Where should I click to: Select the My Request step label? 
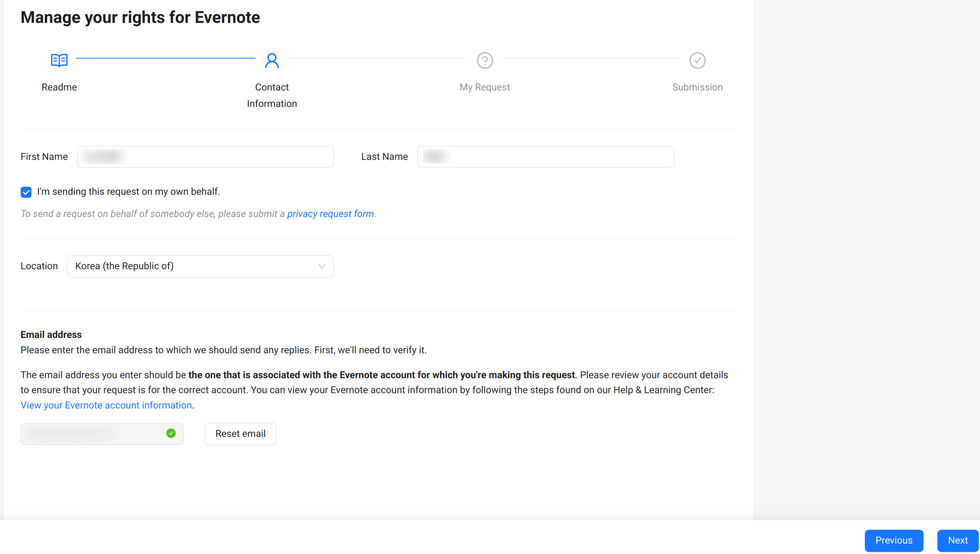pyautogui.click(x=484, y=87)
